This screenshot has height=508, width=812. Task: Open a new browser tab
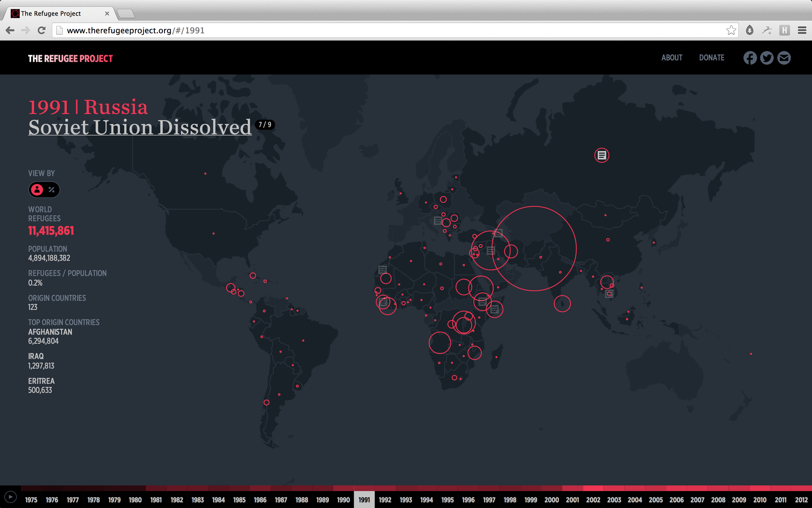click(x=126, y=14)
